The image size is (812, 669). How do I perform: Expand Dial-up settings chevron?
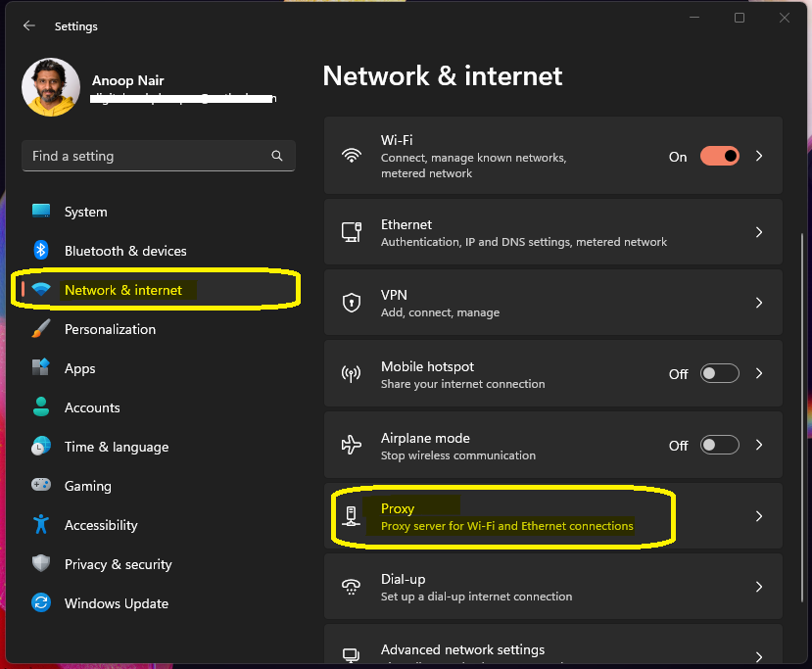click(x=759, y=587)
